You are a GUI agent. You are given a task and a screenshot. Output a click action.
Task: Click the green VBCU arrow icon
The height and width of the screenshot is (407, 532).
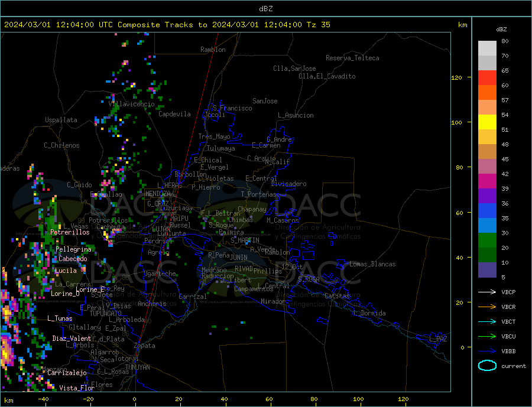point(487,336)
